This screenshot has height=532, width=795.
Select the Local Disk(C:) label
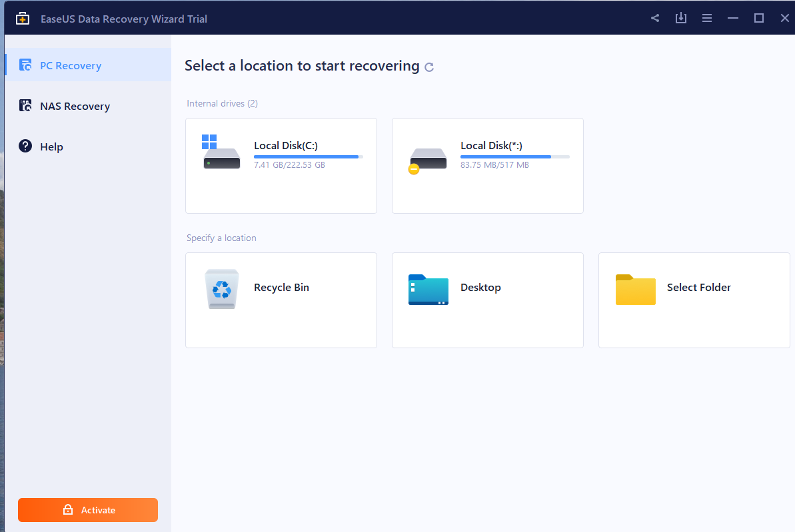pyautogui.click(x=285, y=145)
